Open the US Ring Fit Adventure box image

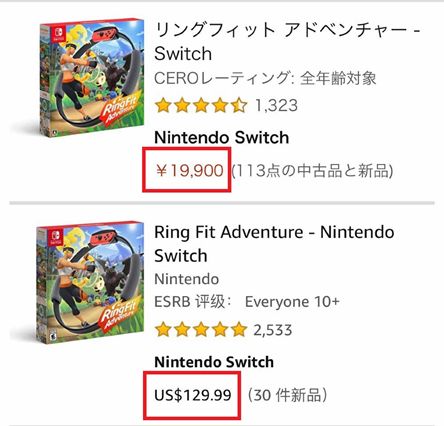91,283
